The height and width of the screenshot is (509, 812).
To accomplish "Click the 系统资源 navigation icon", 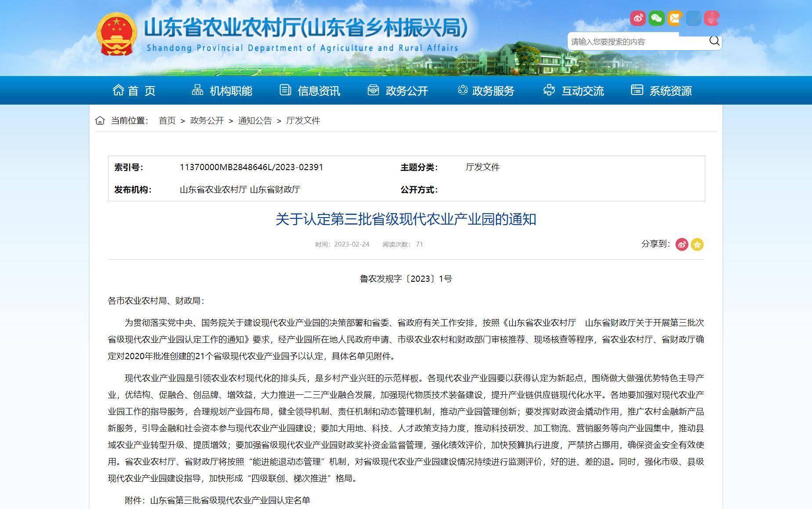I will pyautogui.click(x=637, y=90).
